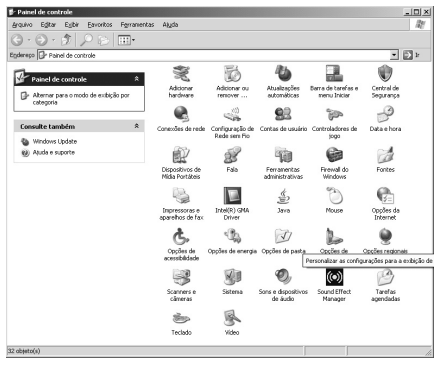Open Opções regionais globe icon
The image size is (443, 367).
point(385,237)
